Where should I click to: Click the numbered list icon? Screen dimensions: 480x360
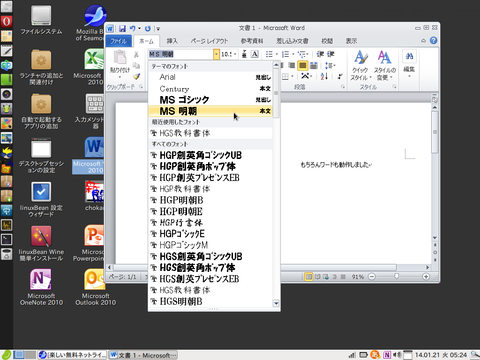click(285, 54)
